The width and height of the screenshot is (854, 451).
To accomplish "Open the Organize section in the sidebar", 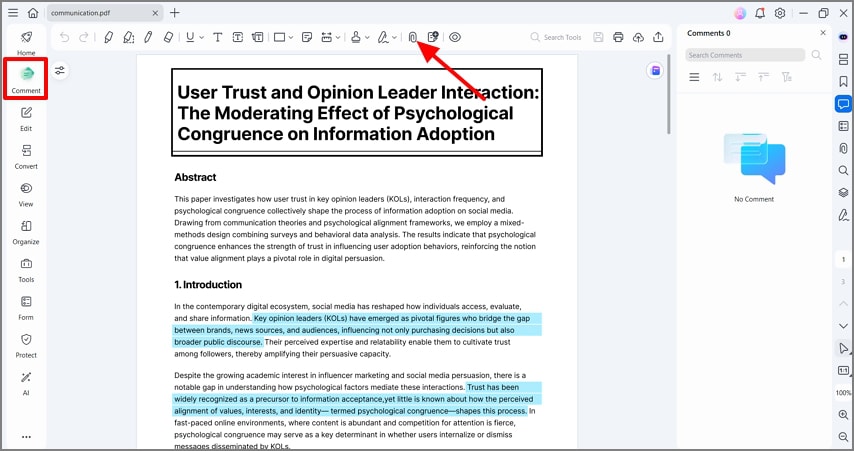I will point(26,233).
